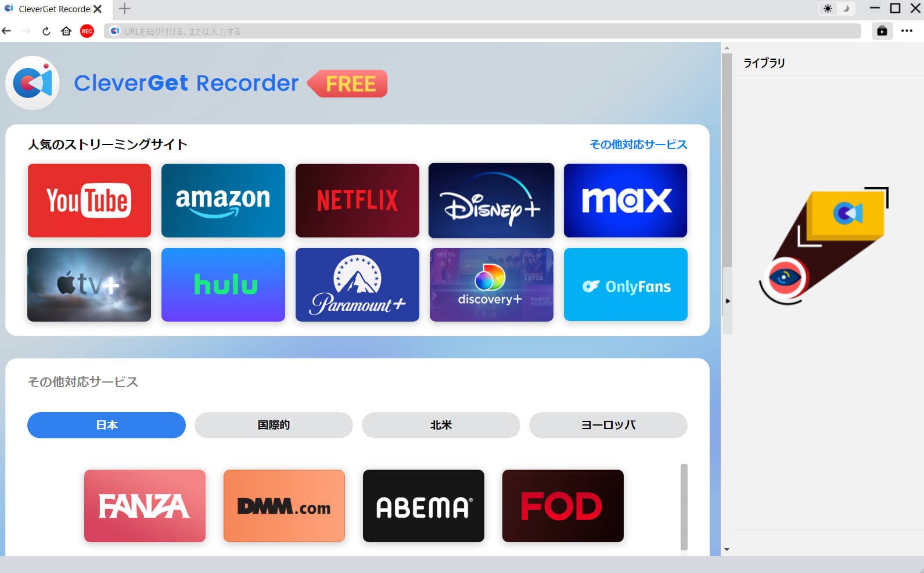Open the その他対応サービス link
This screenshot has width=924, height=573.
638,145
